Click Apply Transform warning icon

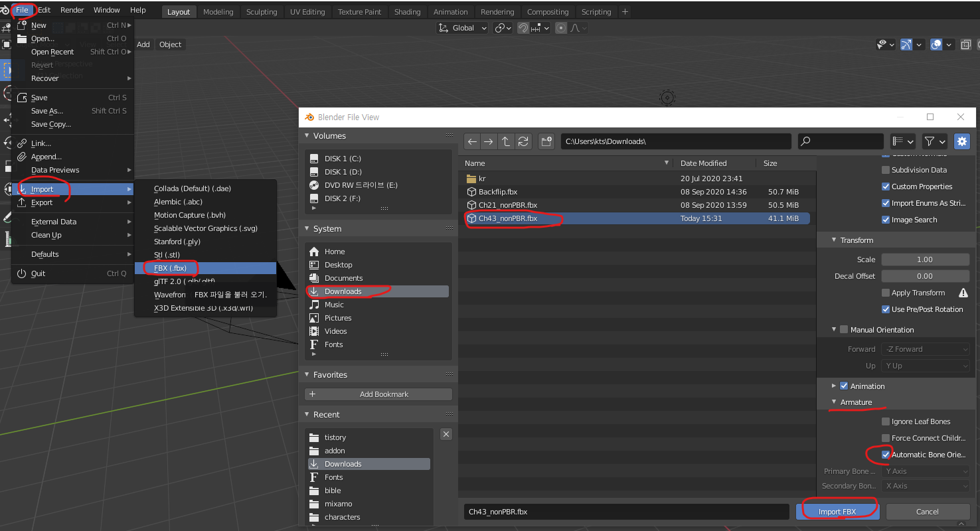(963, 293)
